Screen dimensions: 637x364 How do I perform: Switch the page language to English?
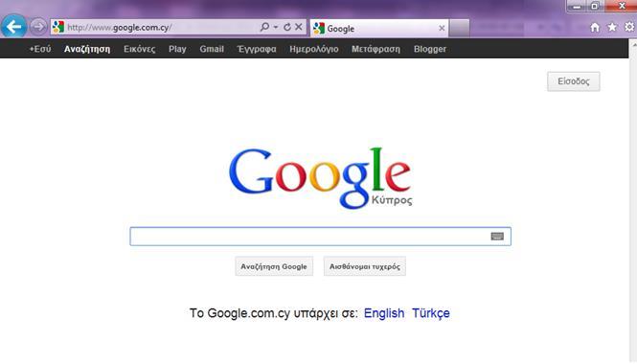(x=384, y=313)
